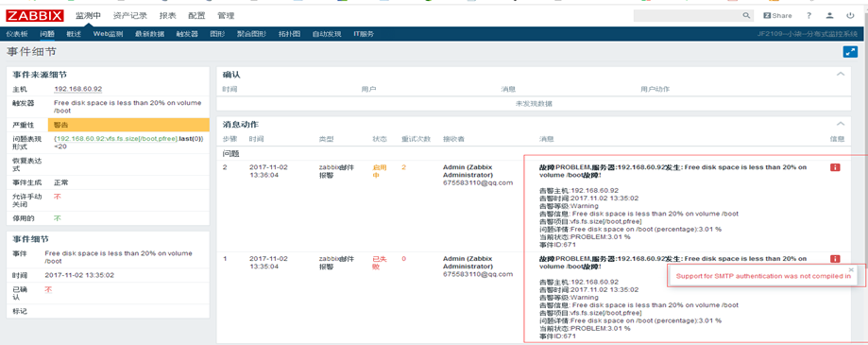Click time 2017-11-02 13:36:04
Image resolution: width=868 pixels, height=345 pixels.
tap(268, 172)
